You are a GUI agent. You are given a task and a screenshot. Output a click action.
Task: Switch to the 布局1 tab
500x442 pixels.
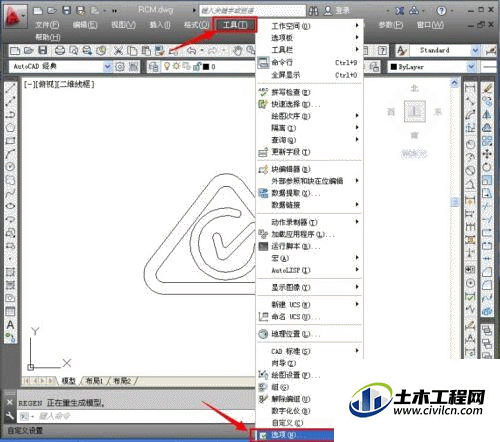tap(94, 380)
